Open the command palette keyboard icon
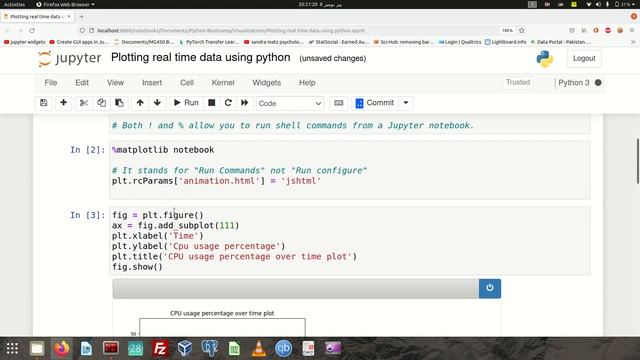 339,103
